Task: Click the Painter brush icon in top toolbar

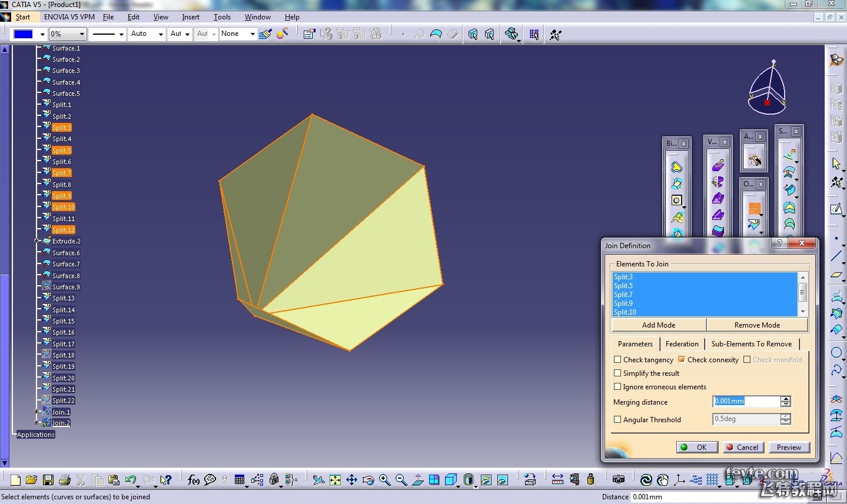Action: coord(265,34)
